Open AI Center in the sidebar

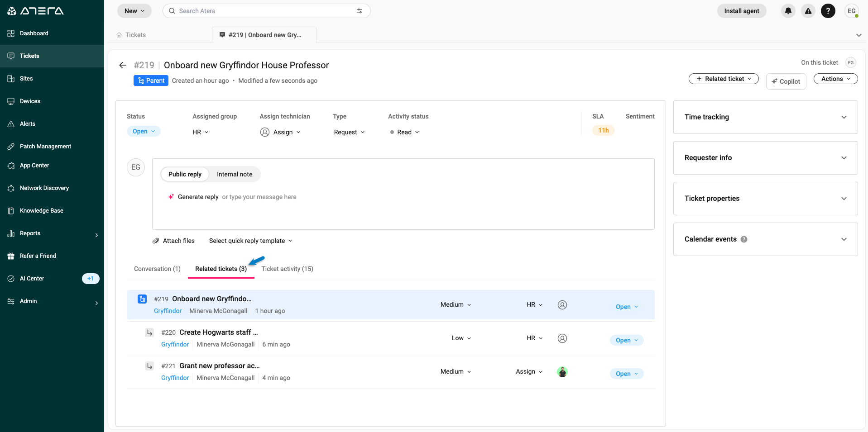pos(52,279)
